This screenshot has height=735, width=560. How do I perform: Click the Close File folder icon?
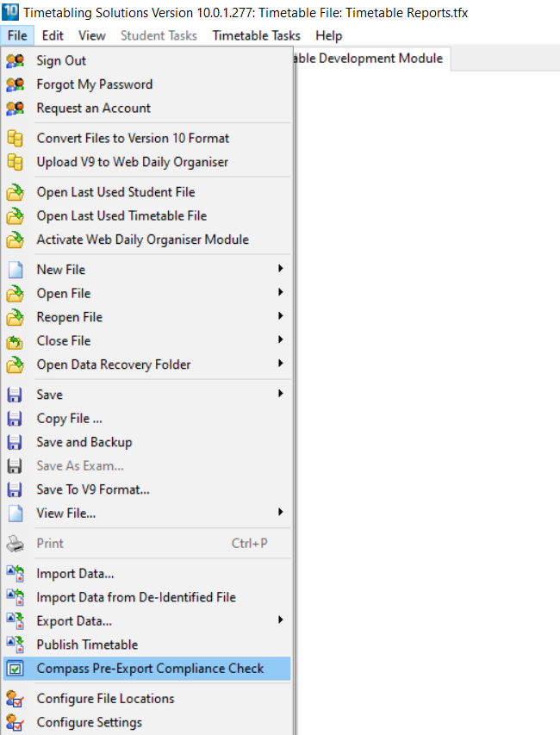click(15, 341)
